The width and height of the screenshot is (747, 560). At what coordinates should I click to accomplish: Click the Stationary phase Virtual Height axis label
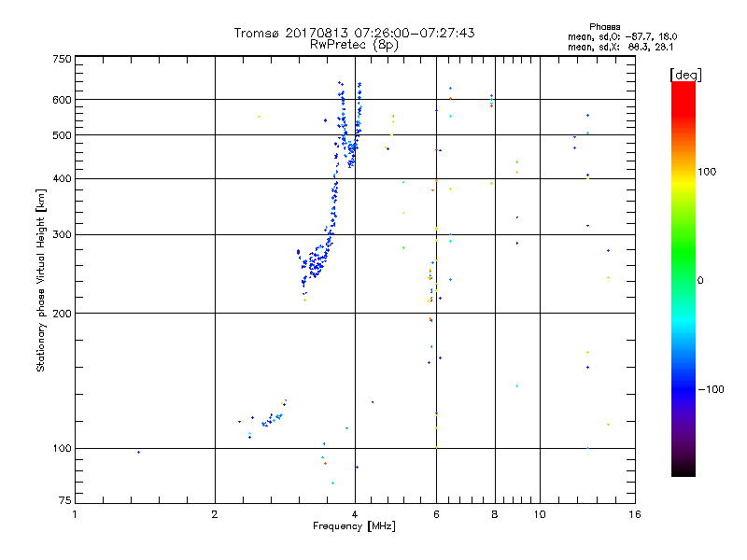point(40,280)
